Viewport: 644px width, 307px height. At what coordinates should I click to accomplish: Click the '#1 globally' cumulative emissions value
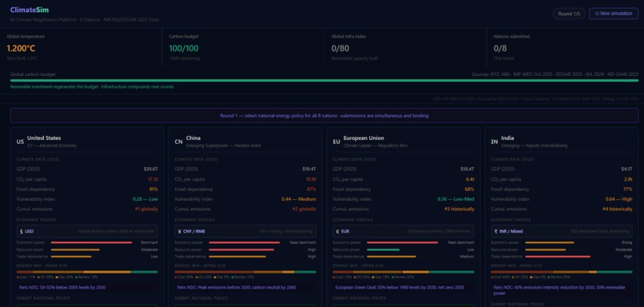(145, 209)
